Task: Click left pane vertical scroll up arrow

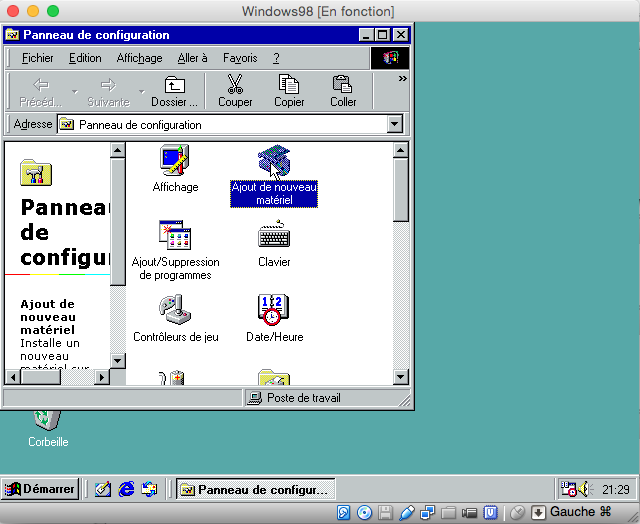Action: [118, 150]
